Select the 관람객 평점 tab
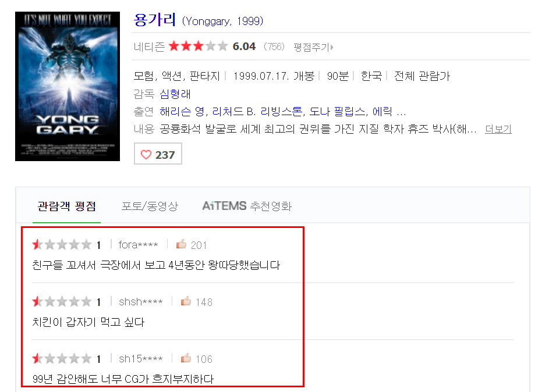 pyautogui.click(x=67, y=206)
